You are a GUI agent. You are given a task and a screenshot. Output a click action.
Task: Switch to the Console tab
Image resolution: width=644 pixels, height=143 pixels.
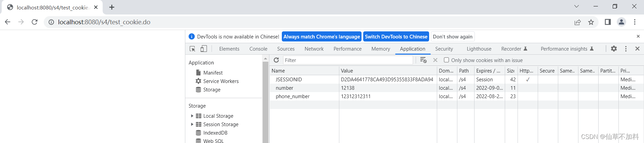(258, 49)
